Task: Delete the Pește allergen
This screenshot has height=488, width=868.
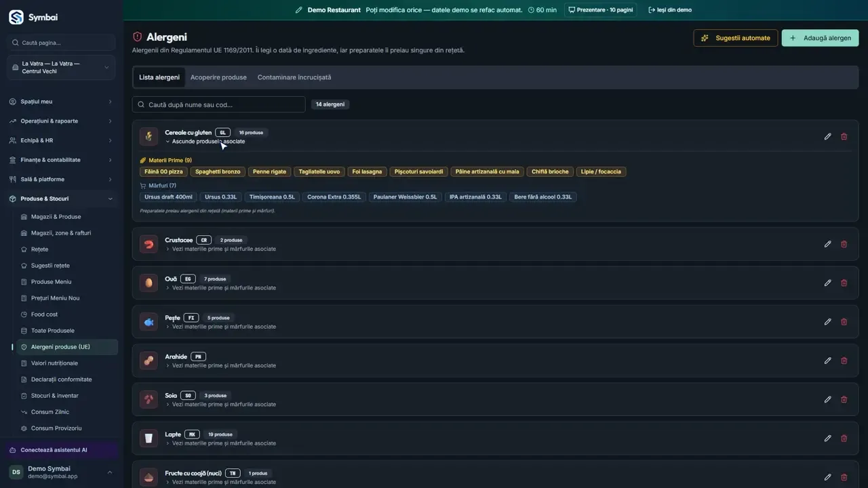Action: click(844, 322)
